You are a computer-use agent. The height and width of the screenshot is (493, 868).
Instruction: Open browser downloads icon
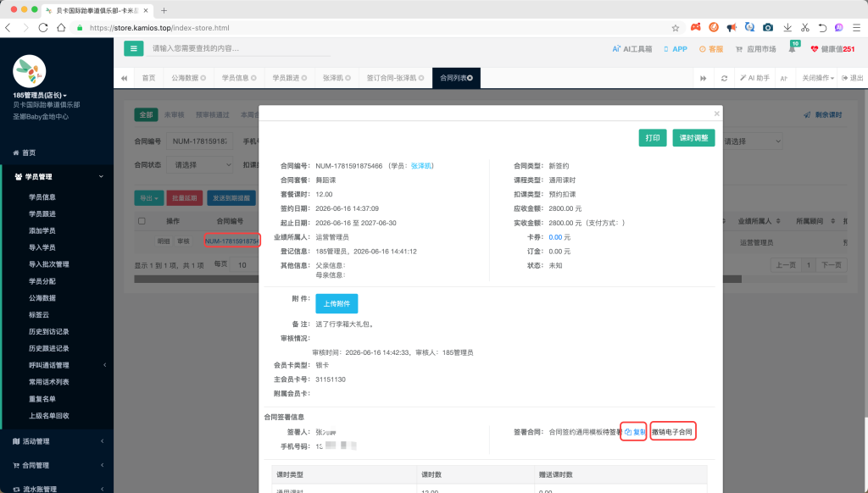[x=787, y=28]
